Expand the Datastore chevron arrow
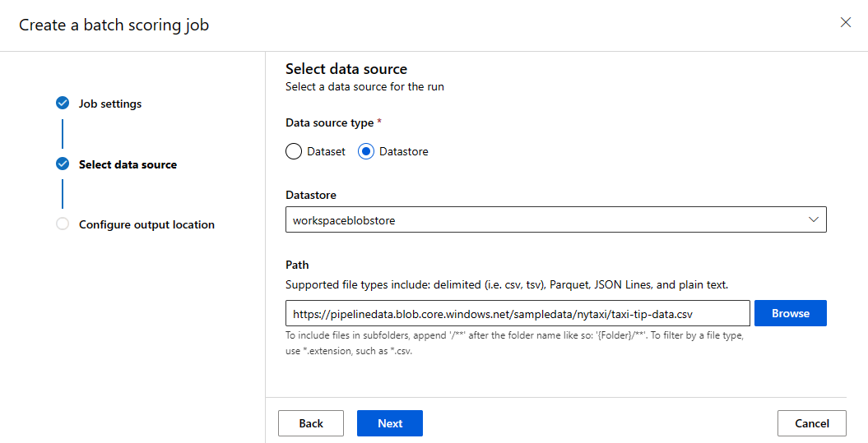 pos(813,220)
